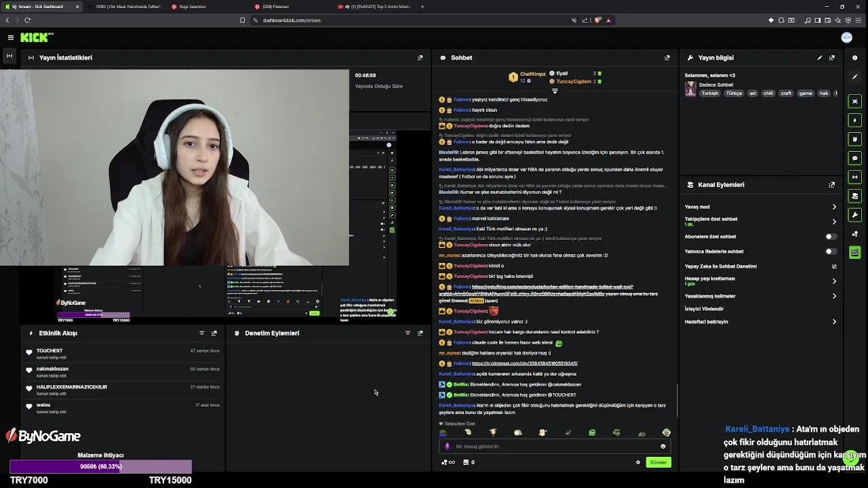The height and width of the screenshot is (488, 868).
Task: Click TuncayCigdem in chat leaderboard
Action: pyautogui.click(x=574, y=81)
